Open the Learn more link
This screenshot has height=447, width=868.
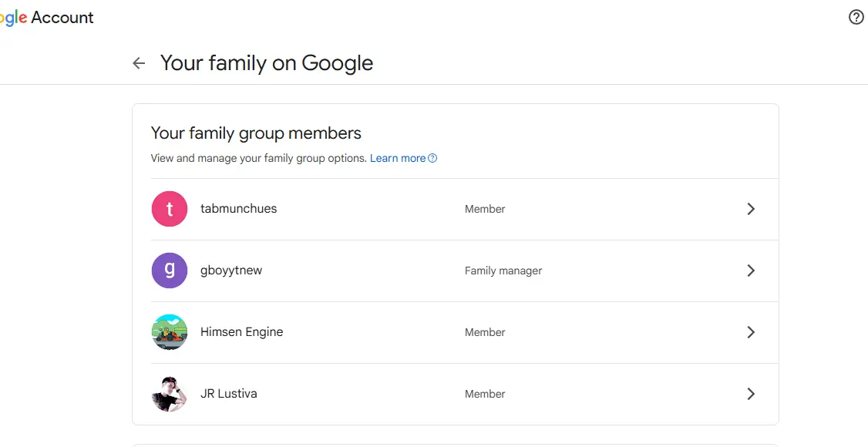pyautogui.click(x=398, y=158)
